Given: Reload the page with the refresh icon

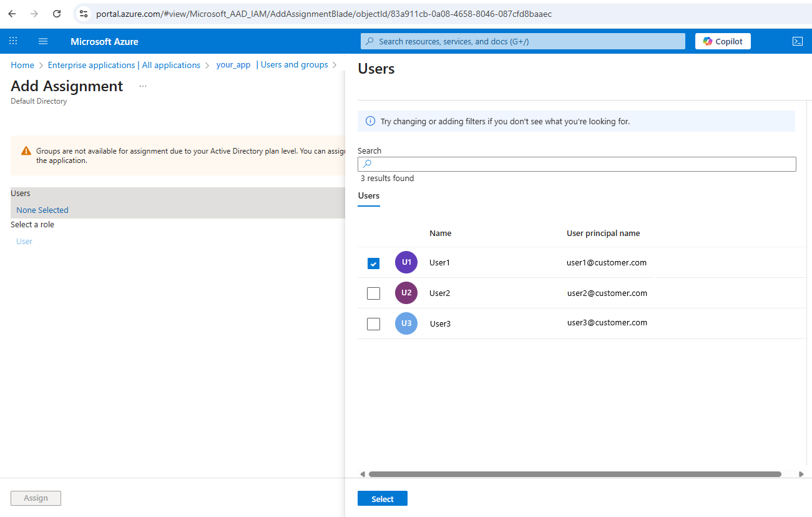Looking at the screenshot, I should [57, 14].
